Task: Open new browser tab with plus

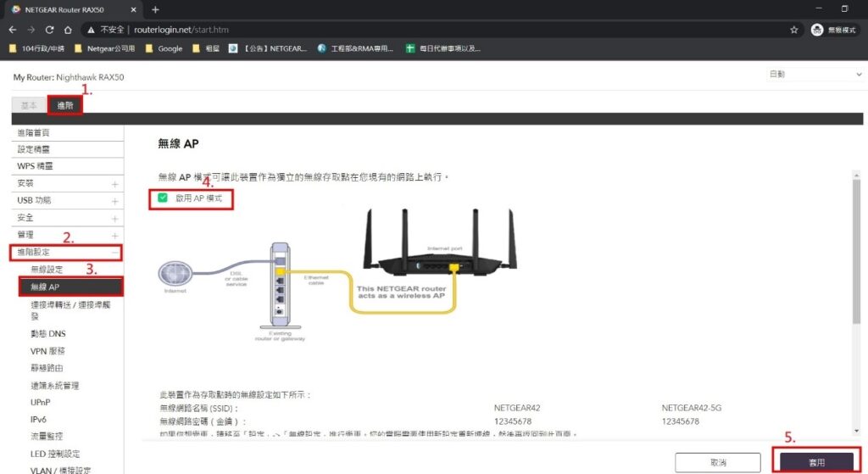Action: [x=155, y=9]
